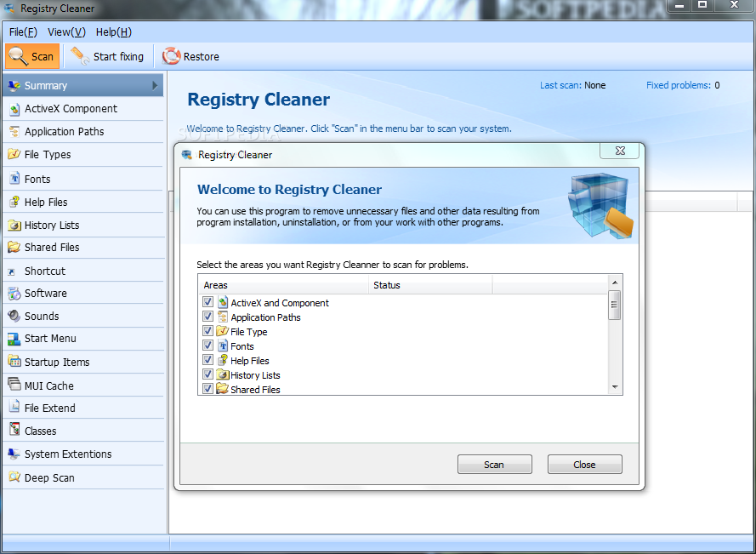756x554 pixels.
Task: Click the Shared Files sidebar icon
Action: click(14, 247)
